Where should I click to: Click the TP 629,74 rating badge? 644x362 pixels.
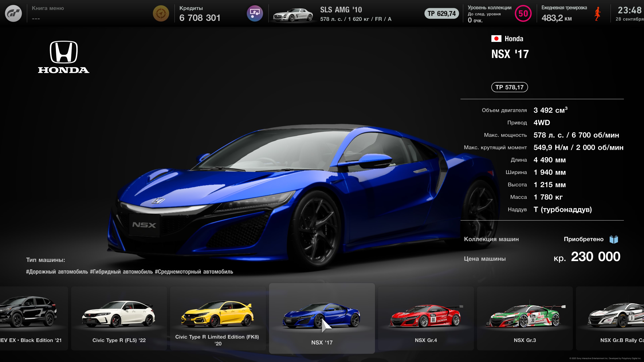(442, 13)
